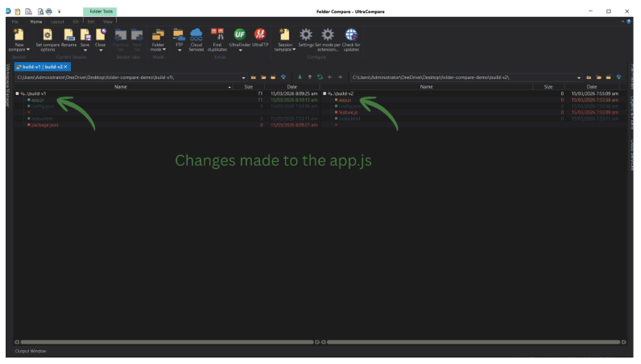The height and width of the screenshot is (364, 641).
Task: Select package.json in the build-v1 pane
Action: pos(44,125)
